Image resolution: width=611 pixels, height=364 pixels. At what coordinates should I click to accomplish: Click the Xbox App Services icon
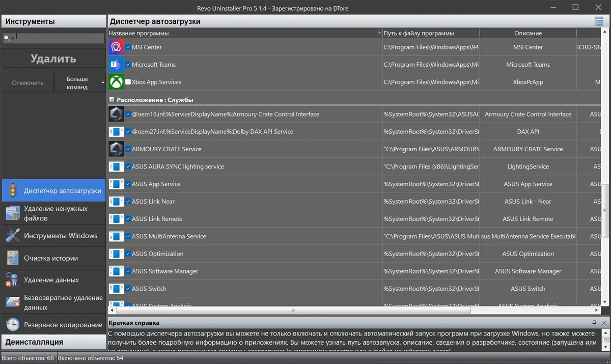[x=116, y=82]
